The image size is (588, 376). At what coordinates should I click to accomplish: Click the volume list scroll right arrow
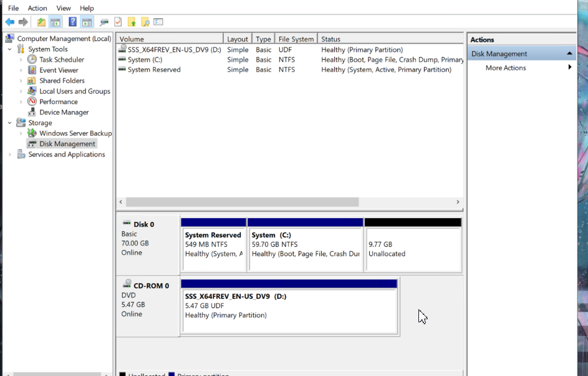point(458,201)
